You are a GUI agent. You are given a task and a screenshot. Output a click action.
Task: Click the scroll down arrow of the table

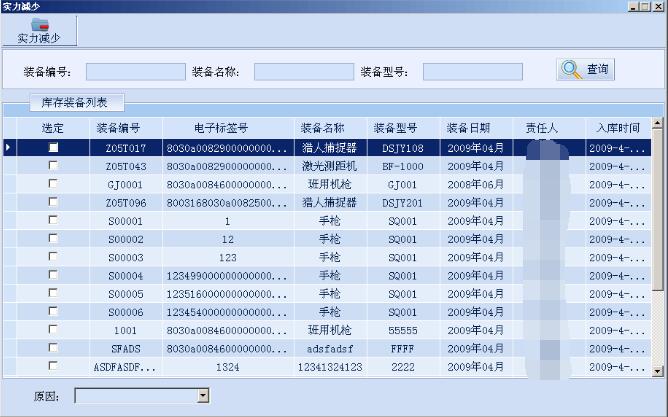click(x=658, y=371)
